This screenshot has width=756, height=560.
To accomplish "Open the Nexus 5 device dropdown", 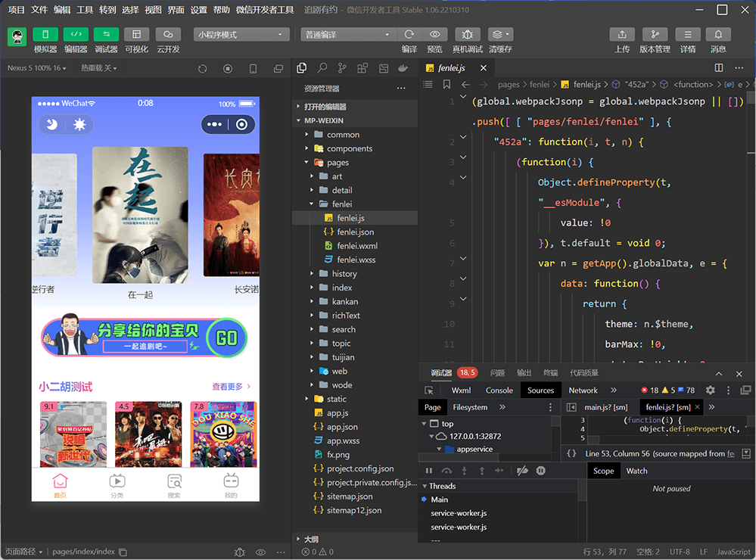I will (x=36, y=68).
